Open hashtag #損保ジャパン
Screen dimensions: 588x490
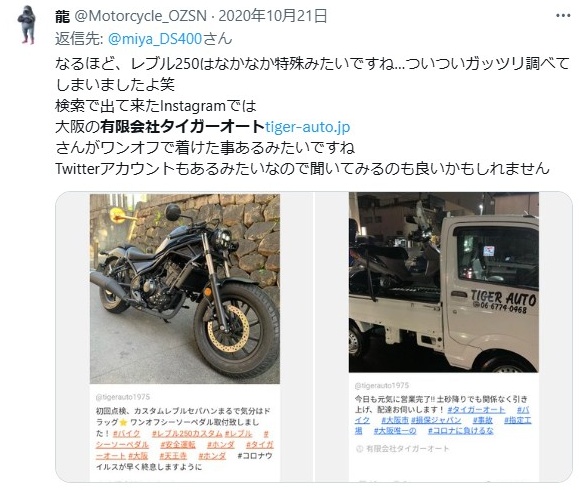(436, 420)
